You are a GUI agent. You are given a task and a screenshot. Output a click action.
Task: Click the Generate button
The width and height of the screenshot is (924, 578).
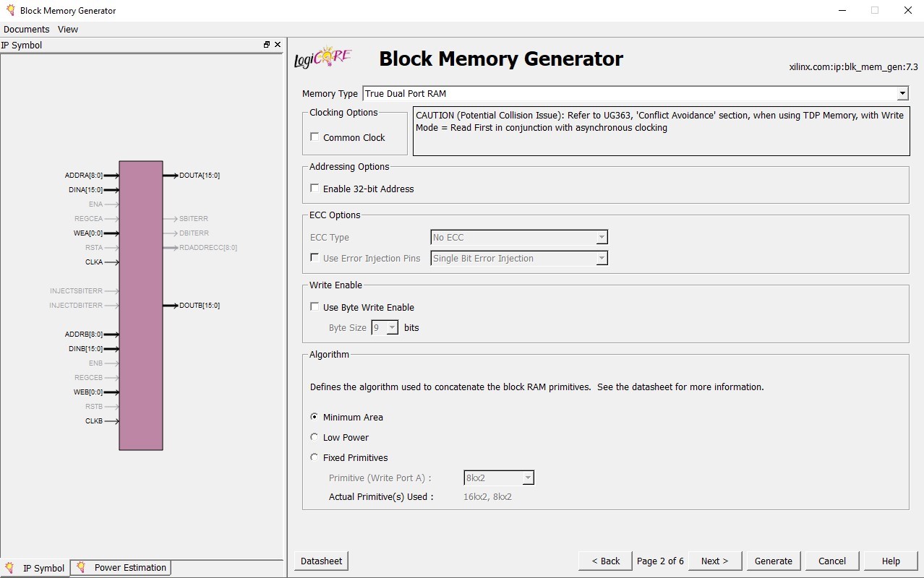(x=774, y=561)
